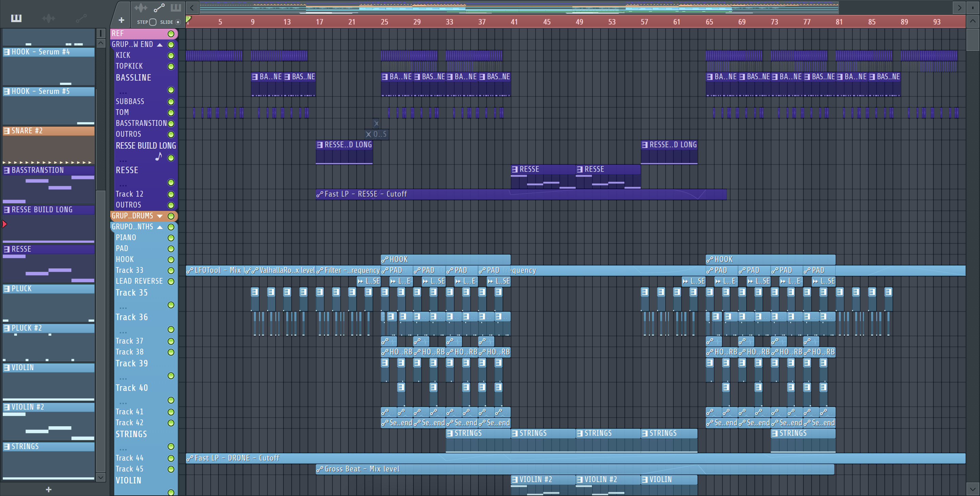Add a new pattern with the picker's bottom plus
980x496 pixels.
coord(48,489)
